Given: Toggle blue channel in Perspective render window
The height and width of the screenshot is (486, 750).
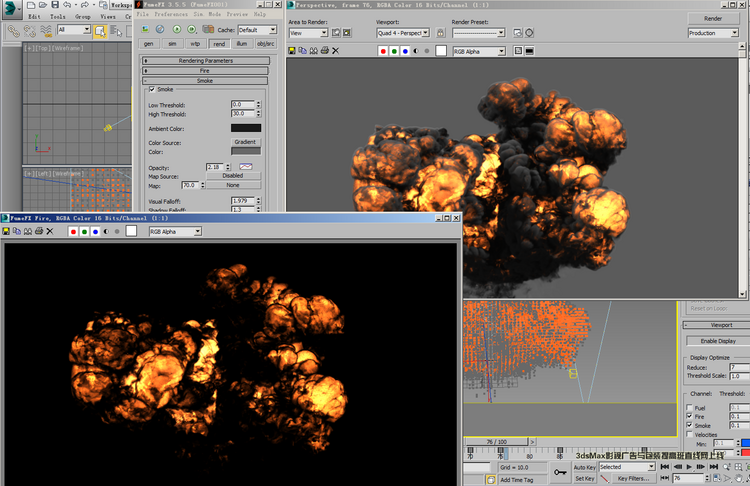Looking at the screenshot, I should pos(405,51).
